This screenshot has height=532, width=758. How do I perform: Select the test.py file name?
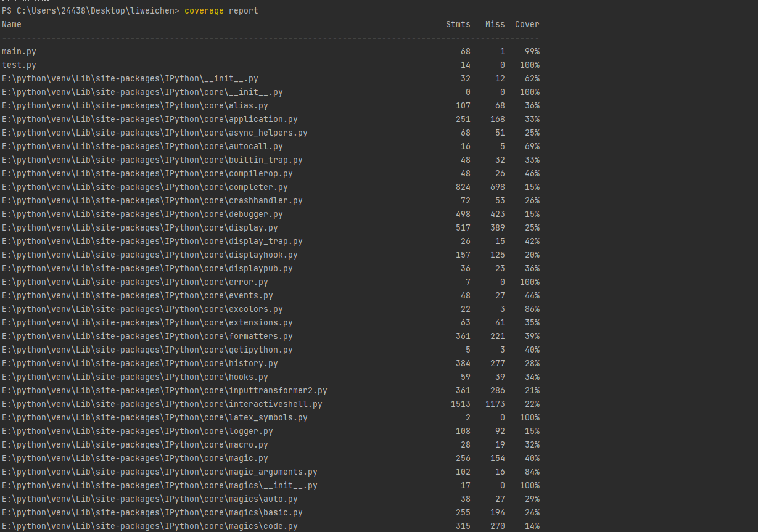tap(19, 65)
